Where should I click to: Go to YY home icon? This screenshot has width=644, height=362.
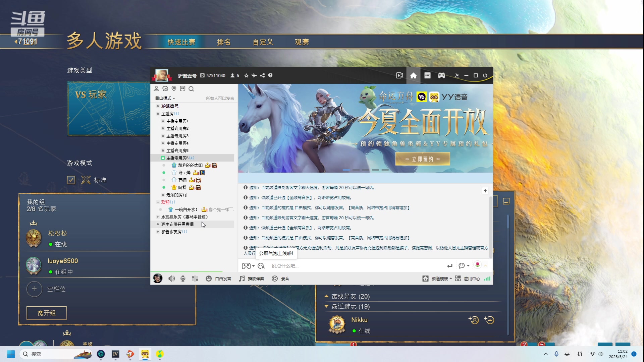[414, 76]
